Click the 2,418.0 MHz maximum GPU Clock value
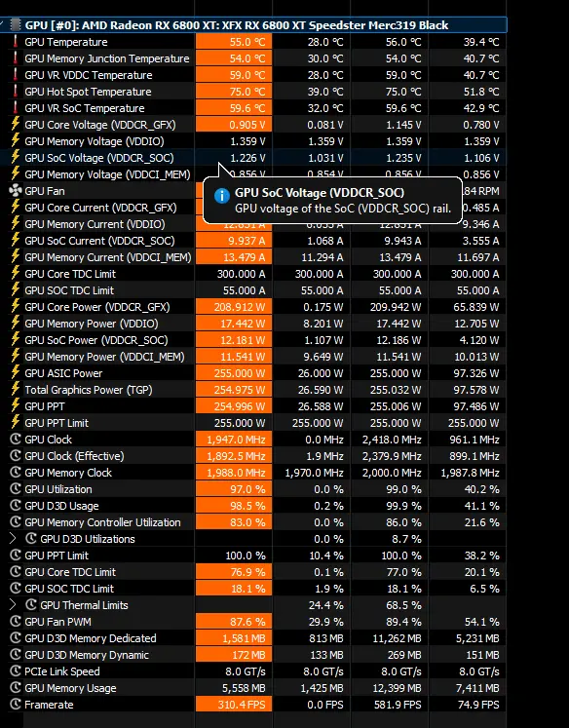The height and width of the screenshot is (728, 569). click(x=393, y=440)
